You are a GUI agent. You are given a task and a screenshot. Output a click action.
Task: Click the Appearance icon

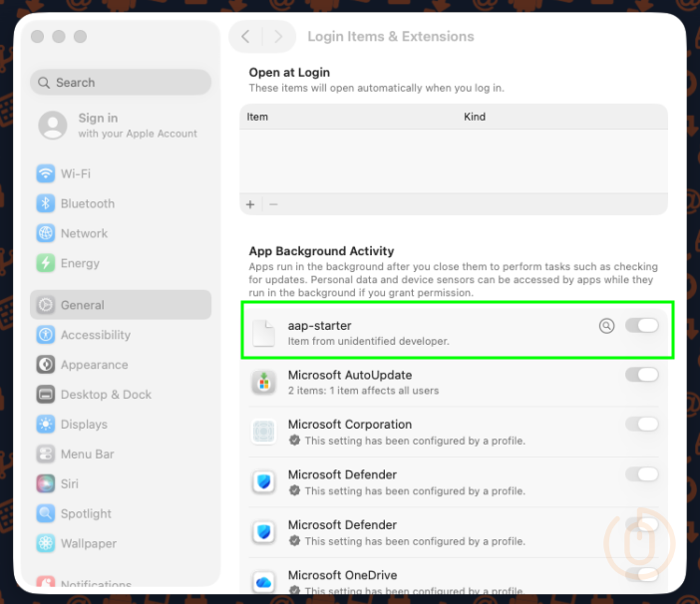[46, 365]
